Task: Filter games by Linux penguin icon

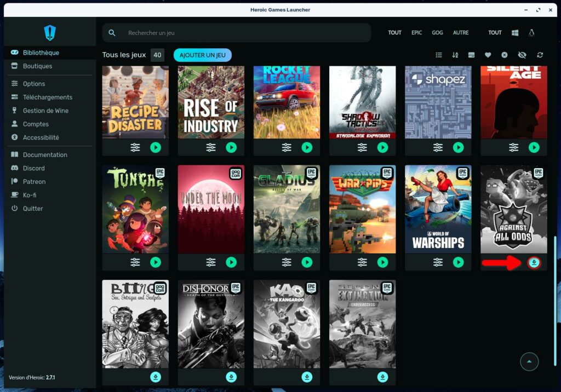Action: 531,33
